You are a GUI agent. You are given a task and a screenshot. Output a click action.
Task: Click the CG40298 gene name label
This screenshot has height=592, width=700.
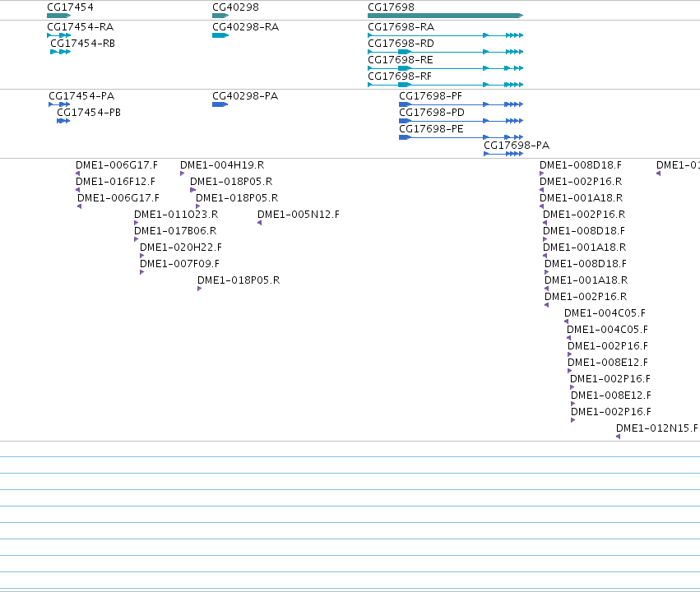(x=235, y=7)
